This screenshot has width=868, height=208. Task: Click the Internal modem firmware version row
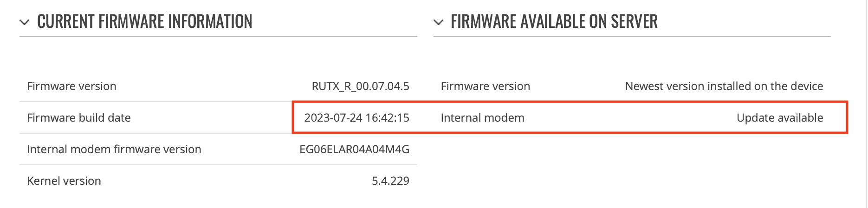218,149
